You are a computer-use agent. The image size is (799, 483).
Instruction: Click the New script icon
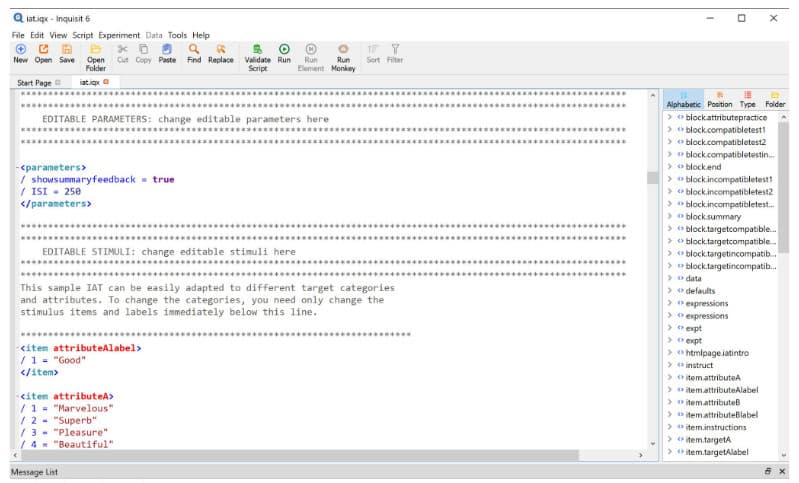[20, 49]
